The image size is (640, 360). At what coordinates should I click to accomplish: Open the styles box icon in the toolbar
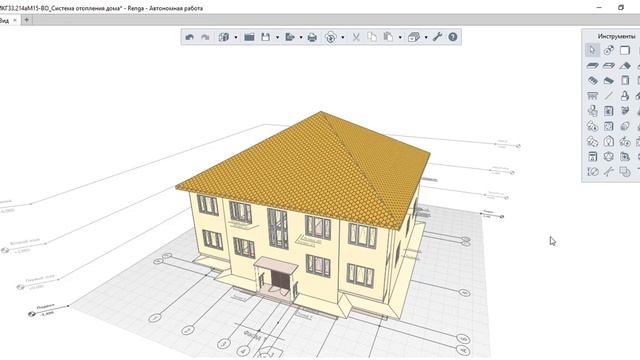[x=414, y=37]
